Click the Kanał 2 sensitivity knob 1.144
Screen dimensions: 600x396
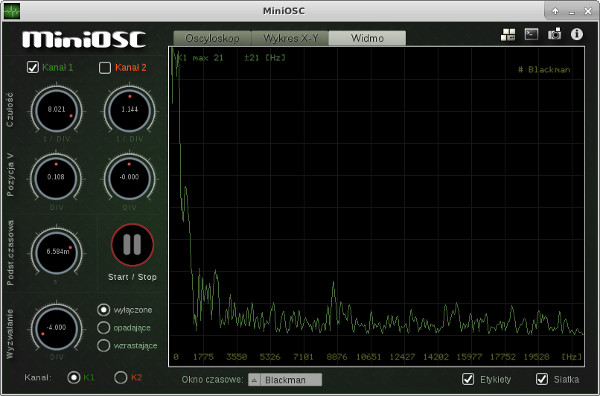click(x=130, y=110)
